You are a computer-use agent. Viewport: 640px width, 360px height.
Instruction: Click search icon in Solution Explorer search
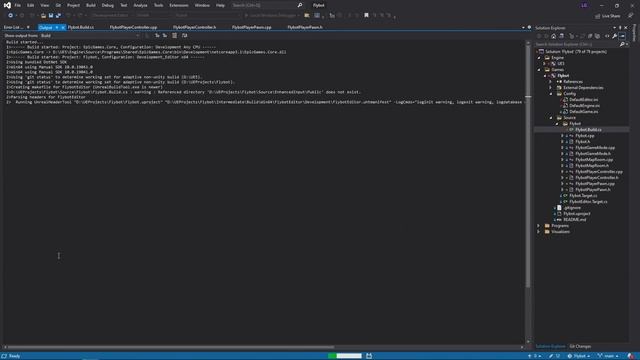click(x=622, y=44)
